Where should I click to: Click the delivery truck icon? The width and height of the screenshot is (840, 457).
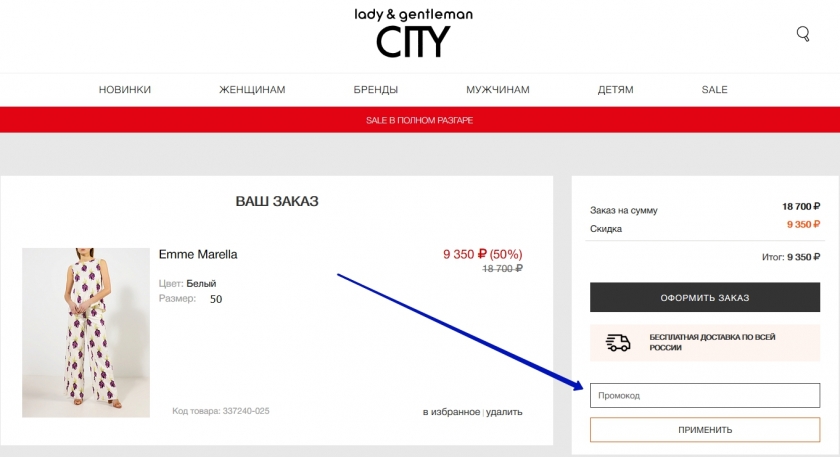click(618, 342)
